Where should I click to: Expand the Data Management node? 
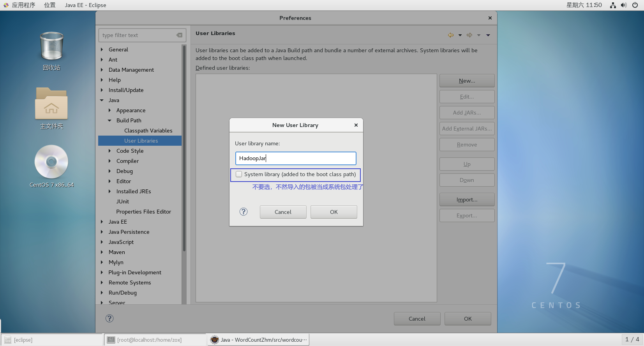pyautogui.click(x=102, y=70)
